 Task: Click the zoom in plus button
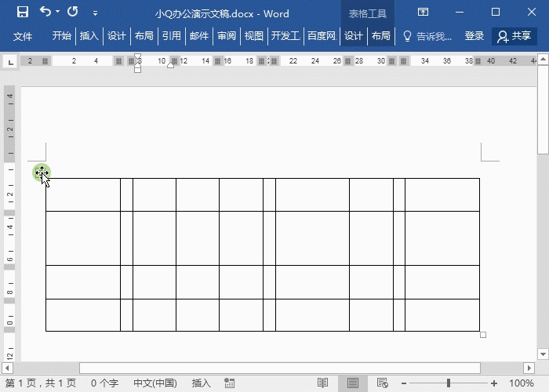click(494, 383)
